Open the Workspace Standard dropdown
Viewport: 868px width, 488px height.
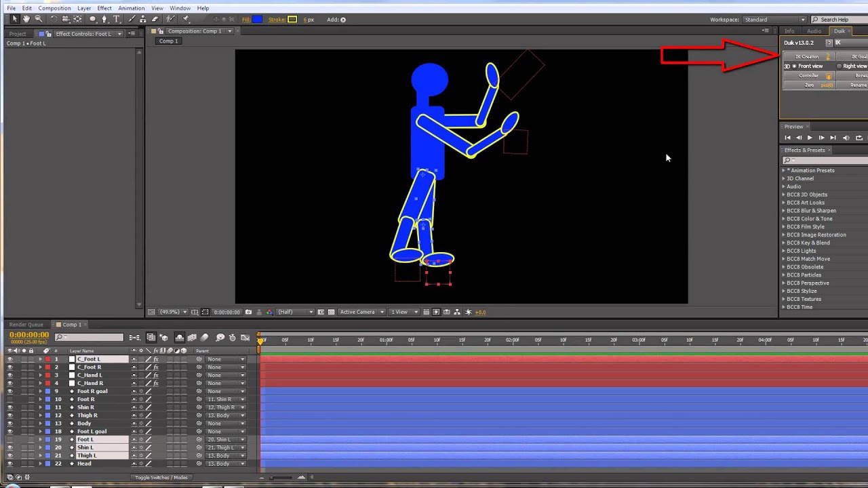pos(775,20)
